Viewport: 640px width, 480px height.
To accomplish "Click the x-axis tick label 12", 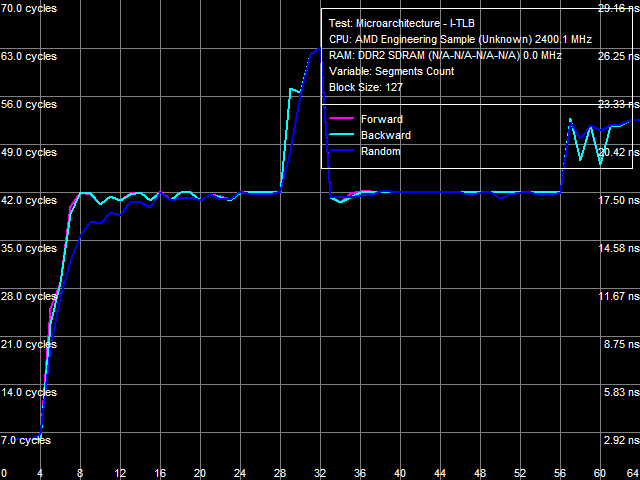I will (120, 473).
